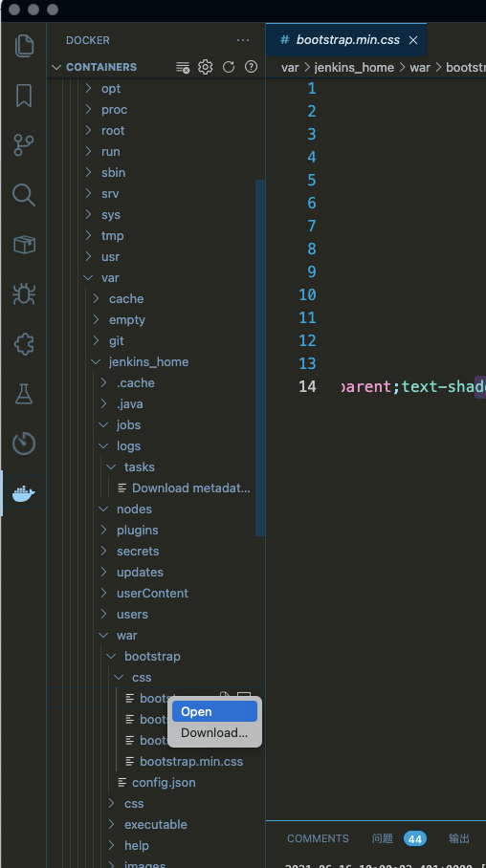
Task: Open the Run and Debug bug icon
Action: click(x=24, y=294)
